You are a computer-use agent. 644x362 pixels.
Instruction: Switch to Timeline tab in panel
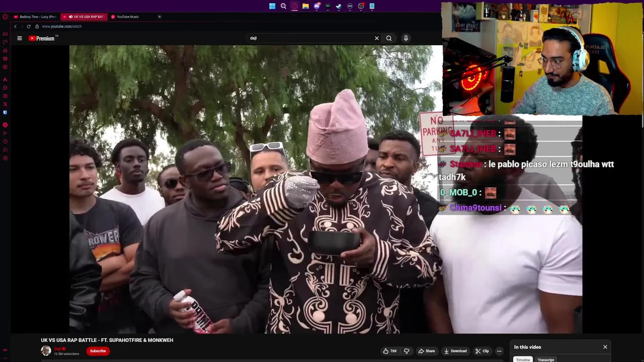[523, 359]
